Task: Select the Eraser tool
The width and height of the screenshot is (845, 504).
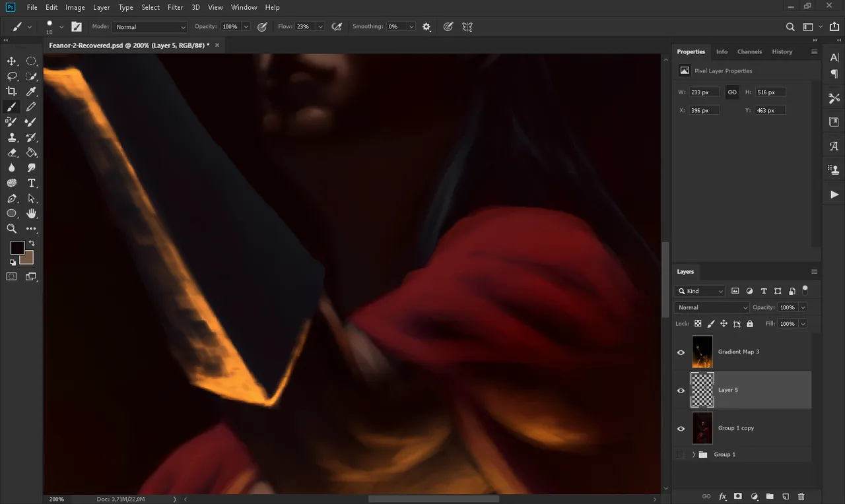Action: click(12, 152)
